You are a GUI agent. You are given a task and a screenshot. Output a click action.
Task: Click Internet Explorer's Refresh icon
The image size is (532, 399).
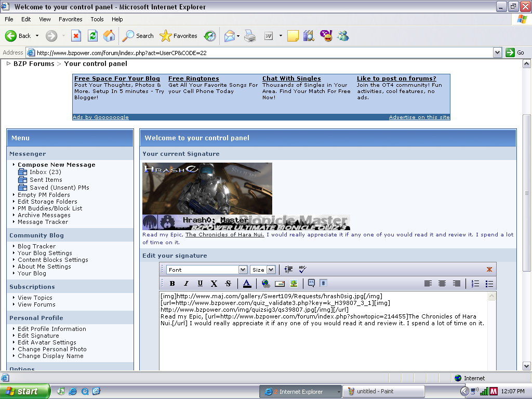(92, 36)
